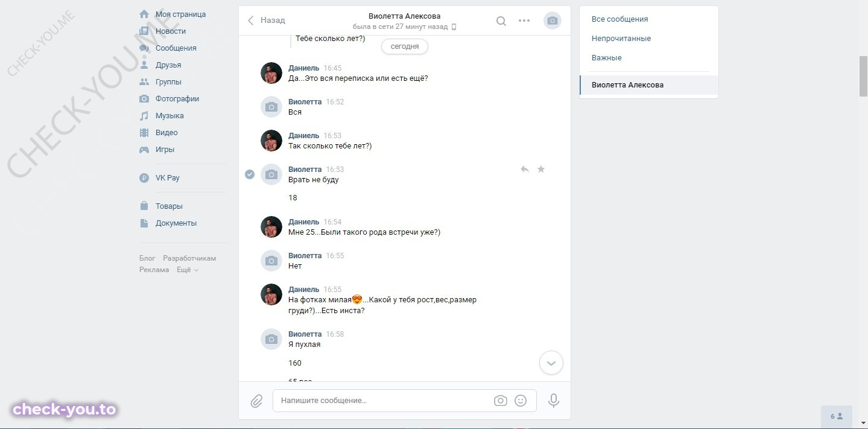Click Виолетта Алексова name in chat header
Image resolution: width=868 pixels, height=429 pixels.
[405, 16]
